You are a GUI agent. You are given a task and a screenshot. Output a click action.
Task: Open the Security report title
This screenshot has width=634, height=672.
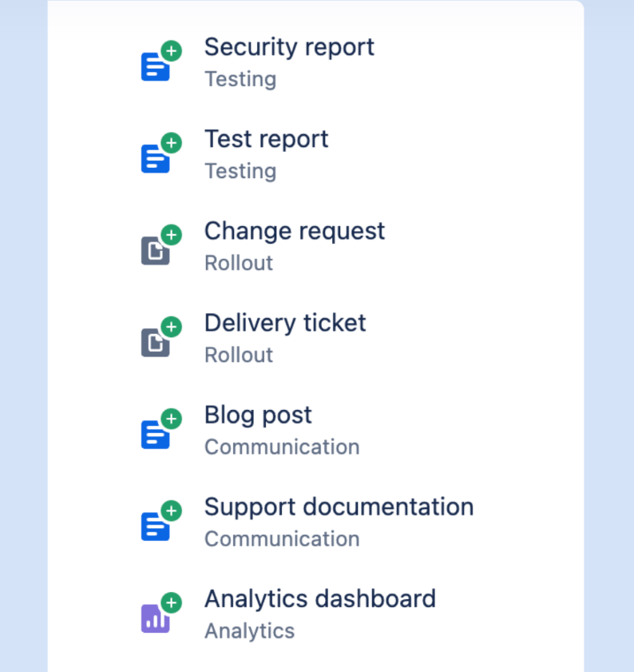click(x=289, y=47)
